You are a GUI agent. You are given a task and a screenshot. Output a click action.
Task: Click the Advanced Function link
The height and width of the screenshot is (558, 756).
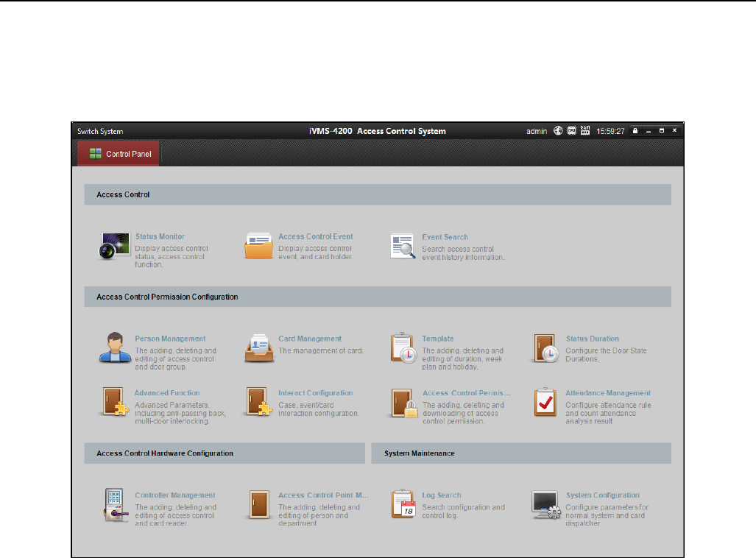(x=167, y=392)
